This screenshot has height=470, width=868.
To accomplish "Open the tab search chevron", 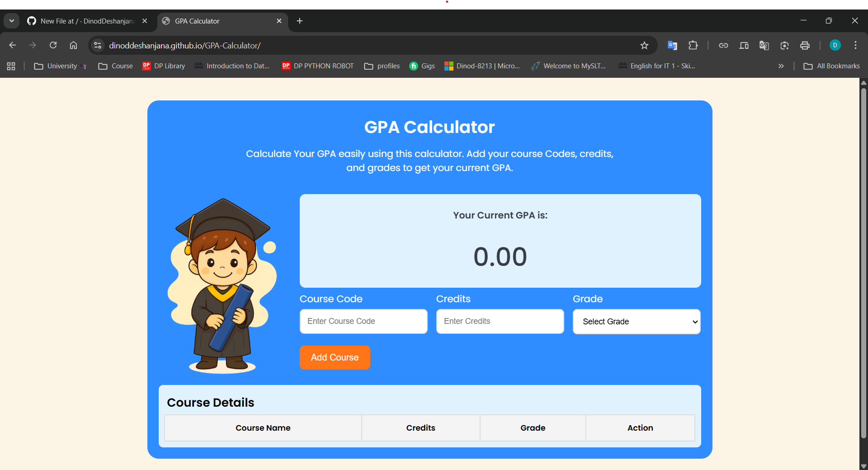I will coord(11,21).
